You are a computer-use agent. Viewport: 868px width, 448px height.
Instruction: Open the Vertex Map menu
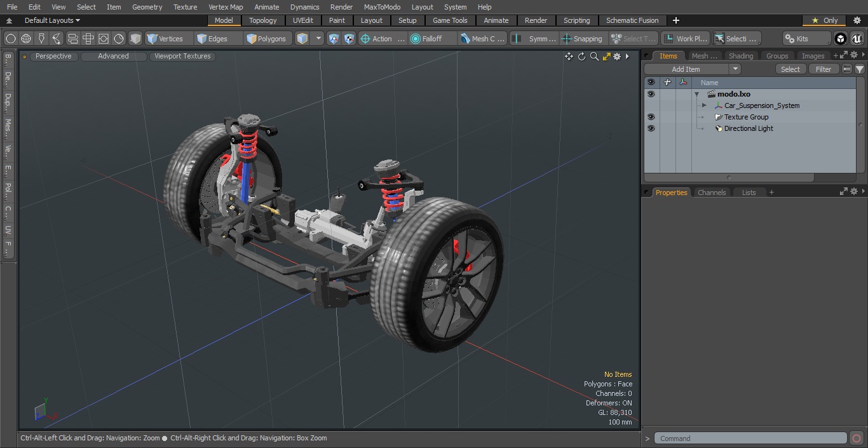point(226,7)
